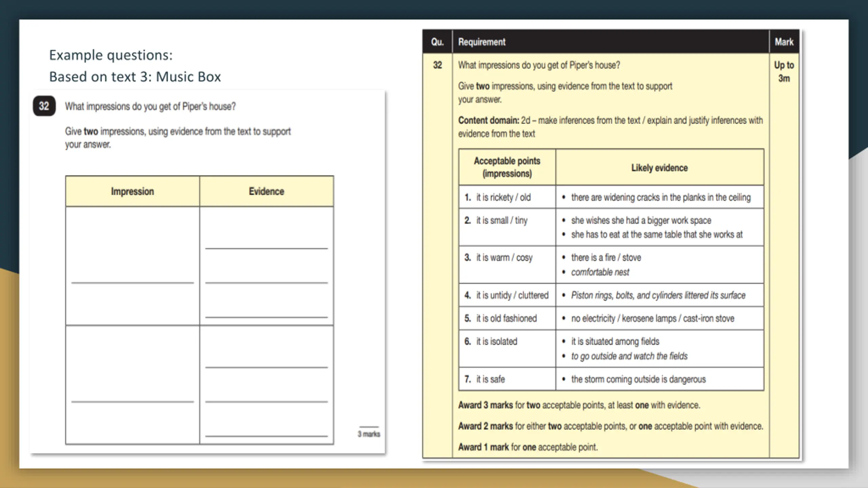The width and height of the screenshot is (868, 488).
Task: Click 'it is situated among fields' evidence
Action: [x=615, y=342]
